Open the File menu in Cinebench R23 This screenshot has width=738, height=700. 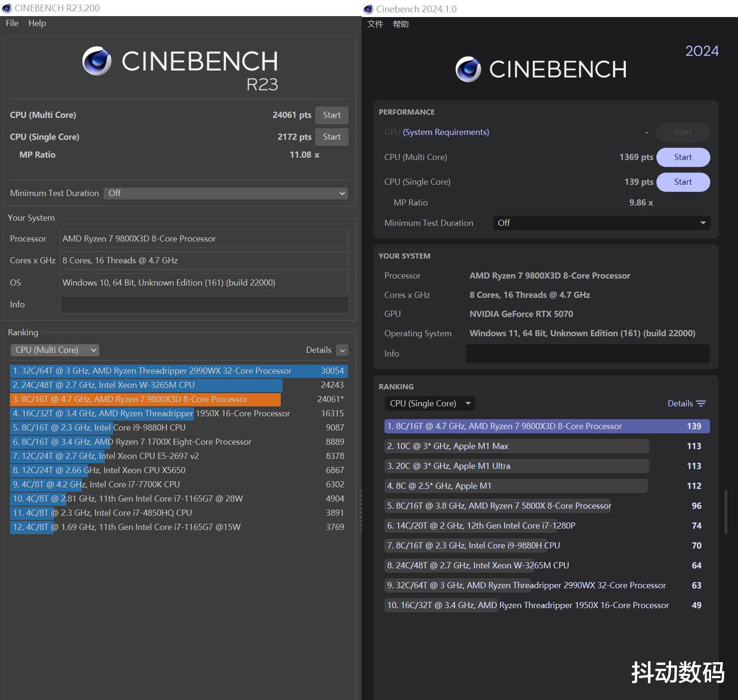pos(12,23)
